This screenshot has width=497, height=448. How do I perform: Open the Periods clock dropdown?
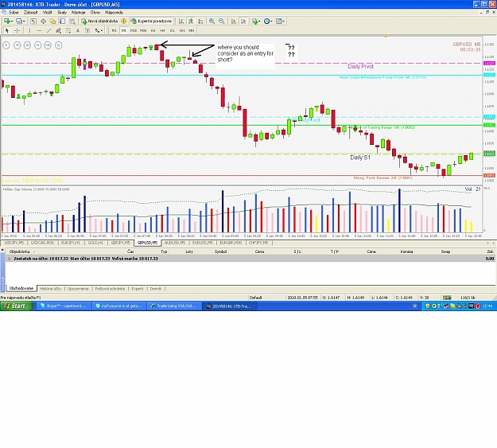268,21
